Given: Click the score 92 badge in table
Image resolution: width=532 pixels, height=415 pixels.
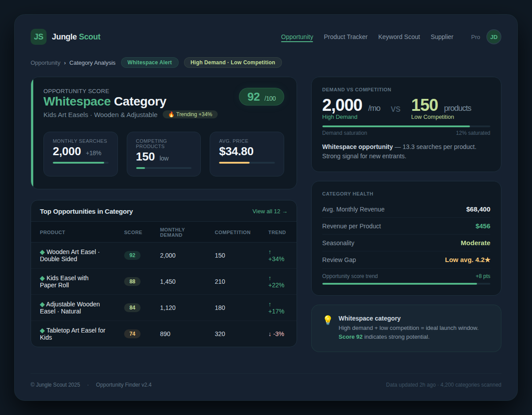Looking at the screenshot, I should click(132, 255).
